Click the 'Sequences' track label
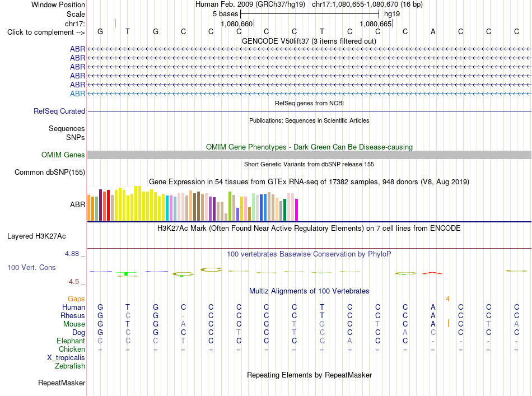 [67, 129]
